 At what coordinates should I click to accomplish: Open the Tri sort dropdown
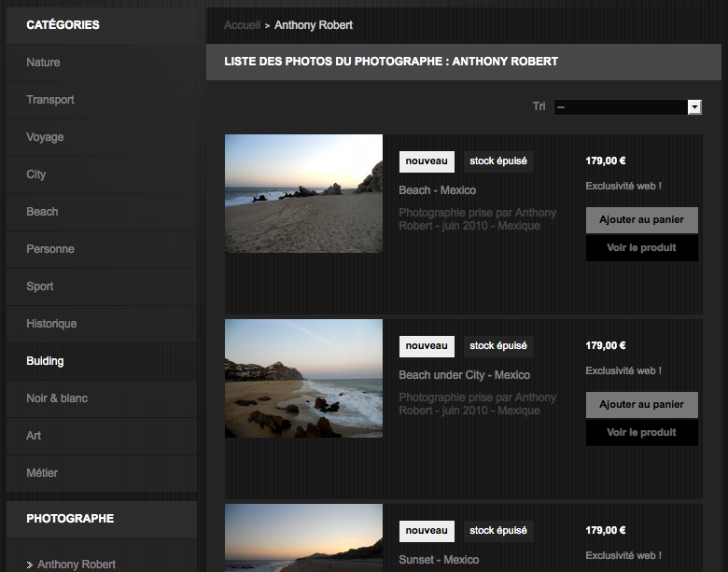627,107
